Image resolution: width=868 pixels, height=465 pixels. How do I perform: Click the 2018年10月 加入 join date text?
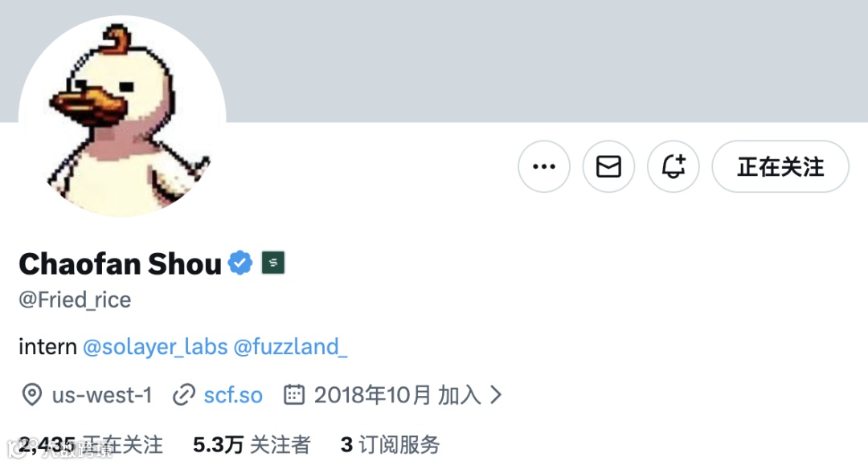pyautogui.click(x=398, y=395)
